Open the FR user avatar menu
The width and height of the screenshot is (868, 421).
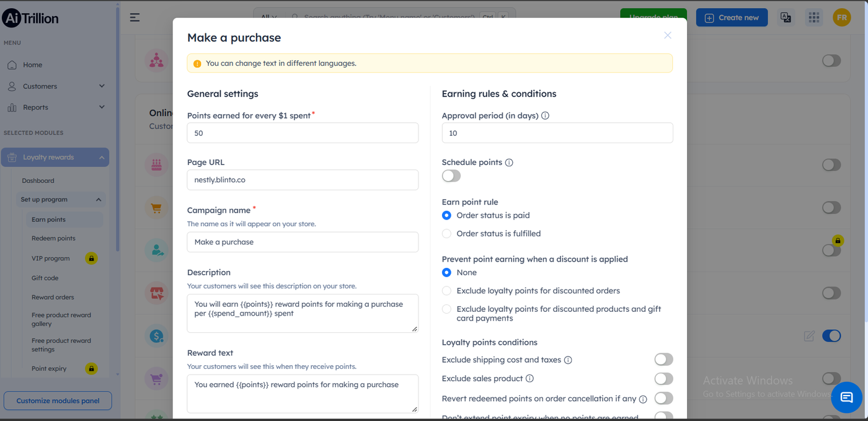tap(842, 17)
